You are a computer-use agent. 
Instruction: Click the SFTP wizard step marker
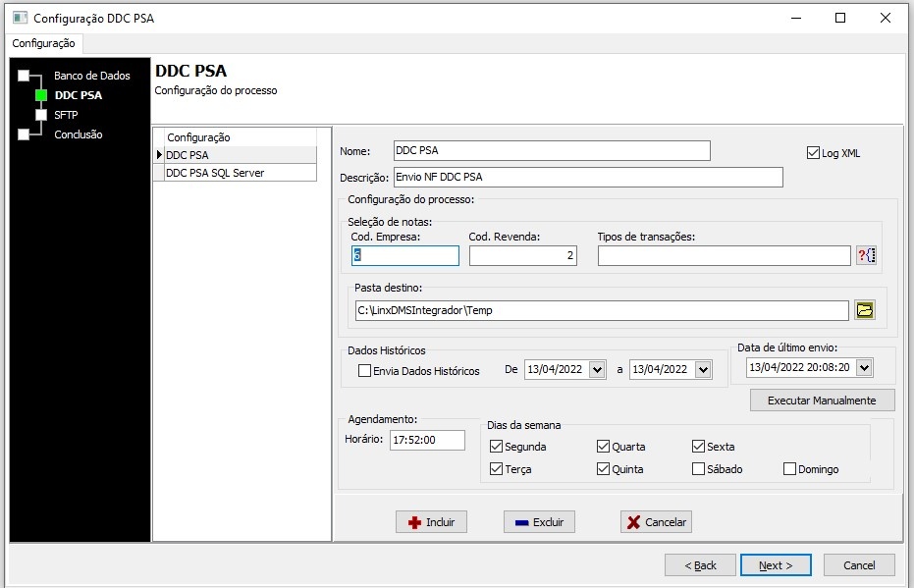41,115
